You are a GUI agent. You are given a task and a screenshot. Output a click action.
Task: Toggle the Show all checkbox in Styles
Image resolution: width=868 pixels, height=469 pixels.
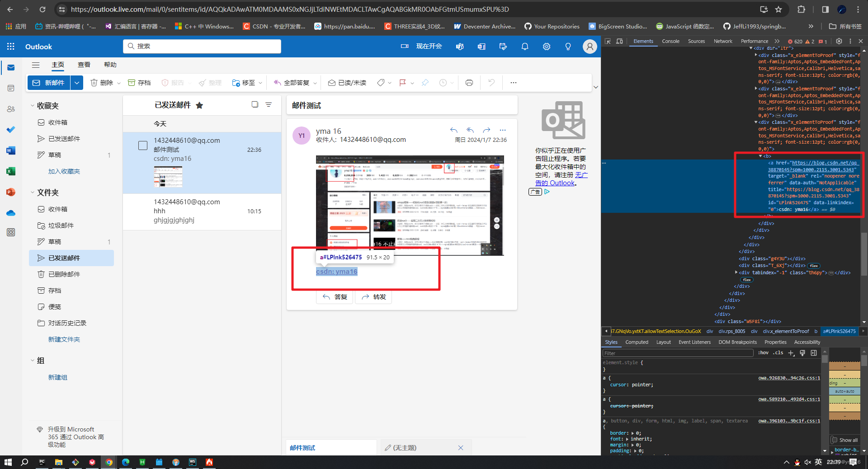pos(835,440)
